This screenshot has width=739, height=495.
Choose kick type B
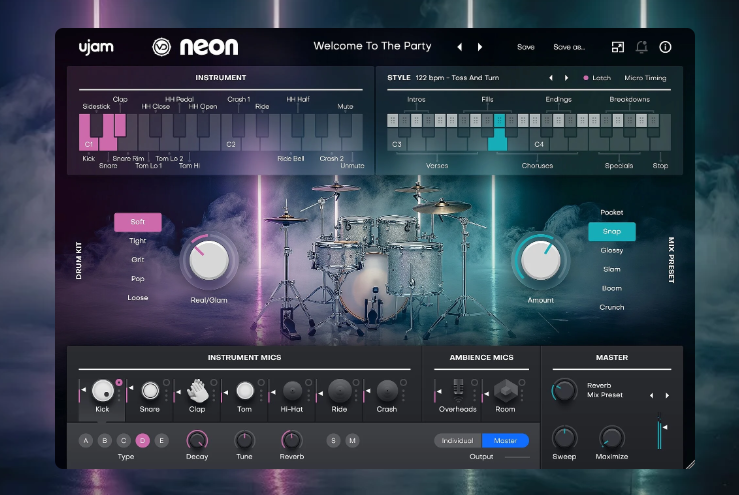click(x=105, y=440)
